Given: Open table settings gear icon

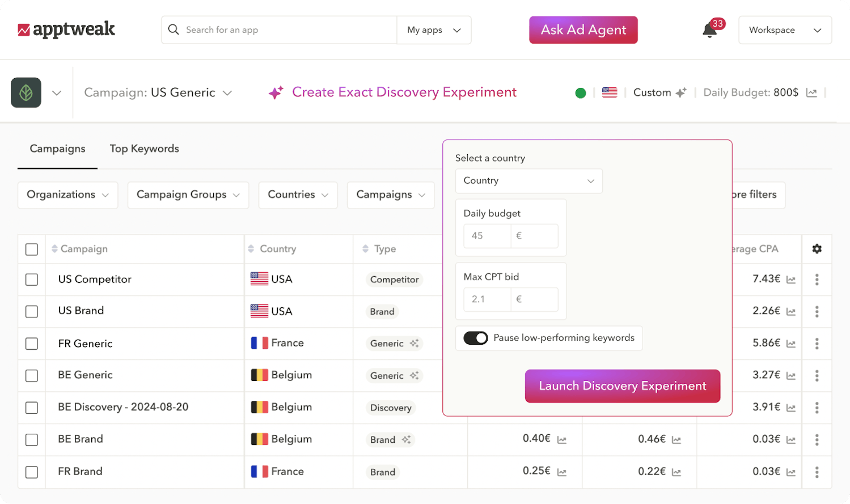Looking at the screenshot, I should point(817,249).
